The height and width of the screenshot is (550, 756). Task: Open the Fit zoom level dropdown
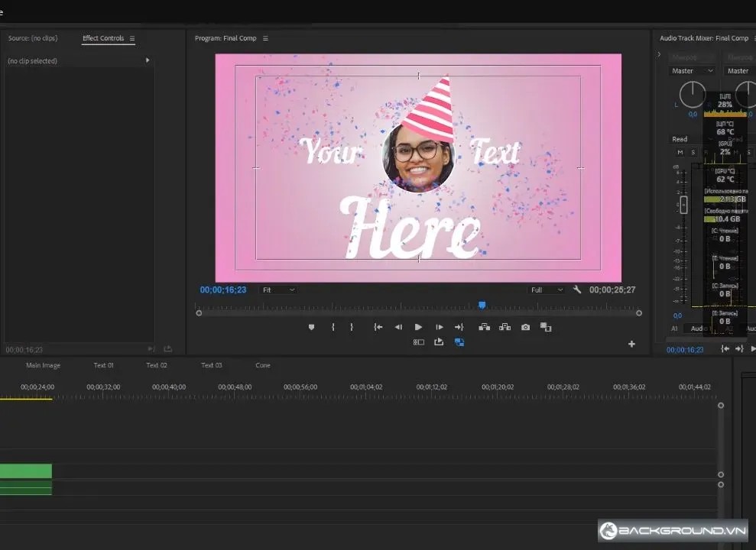coord(278,290)
